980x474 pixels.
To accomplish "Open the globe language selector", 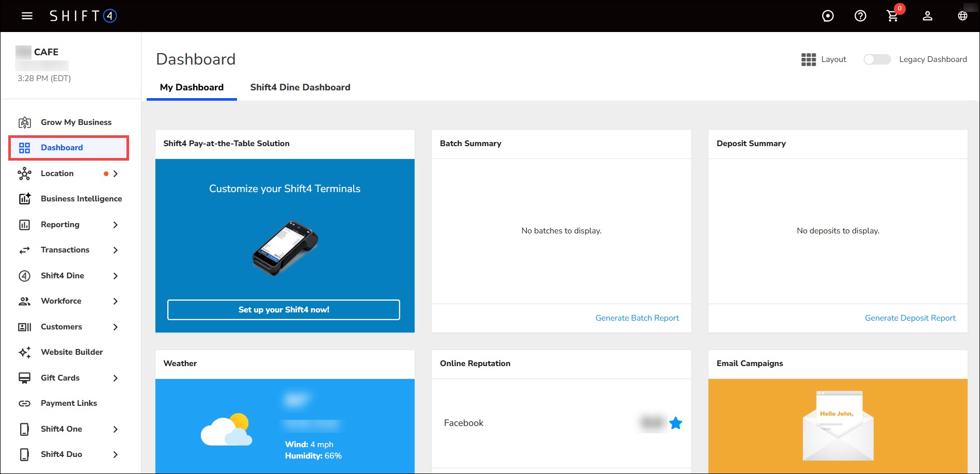I will pyautogui.click(x=962, y=16).
